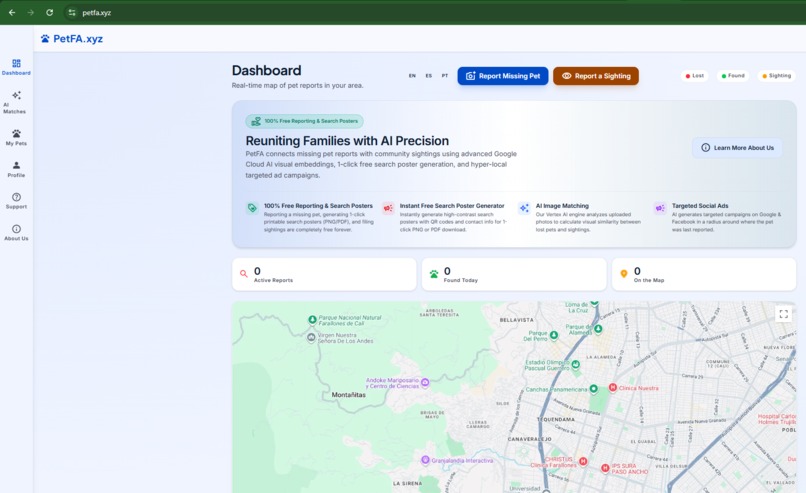Click Targeted Social Ads feature title
This screenshot has width=806, height=493.
click(x=700, y=206)
